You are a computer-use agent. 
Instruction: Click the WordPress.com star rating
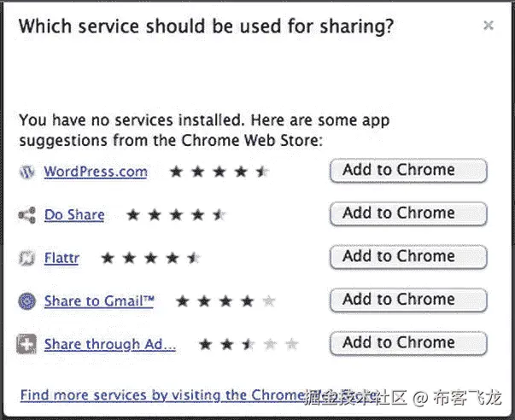219,172
